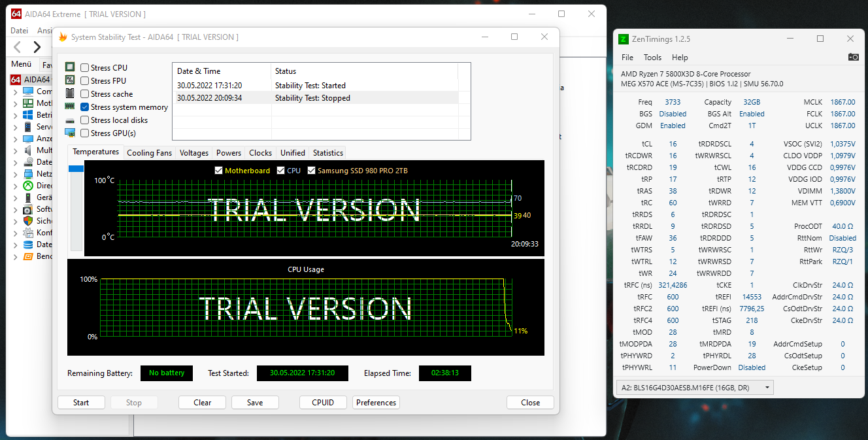Switch to the Clocks tab

click(260, 153)
